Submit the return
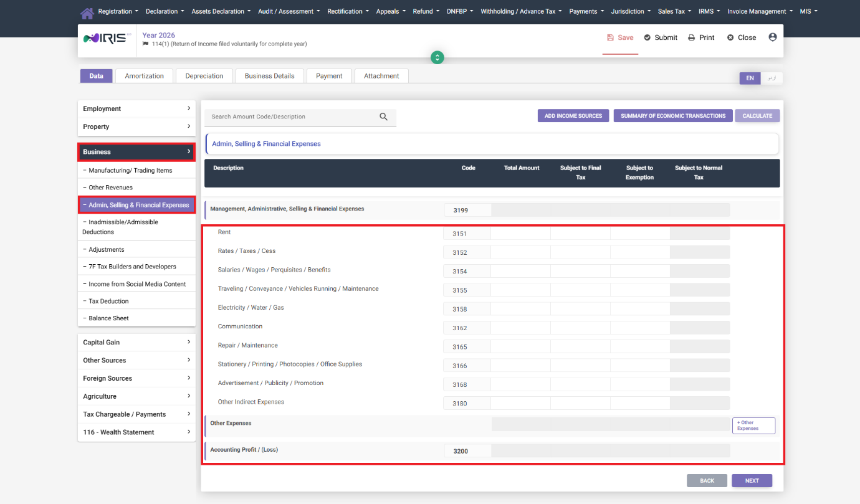This screenshot has height=504, width=860. coord(661,37)
